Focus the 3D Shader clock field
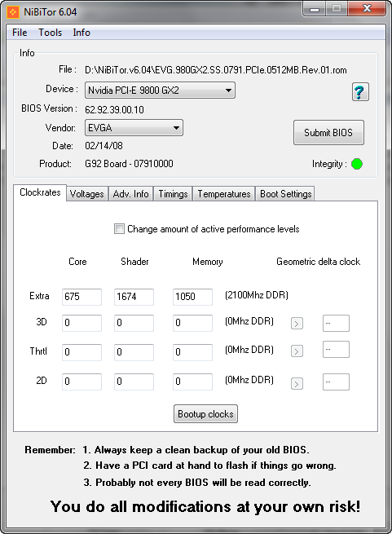This screenshot has height=534, width=392. coord(134,323)
